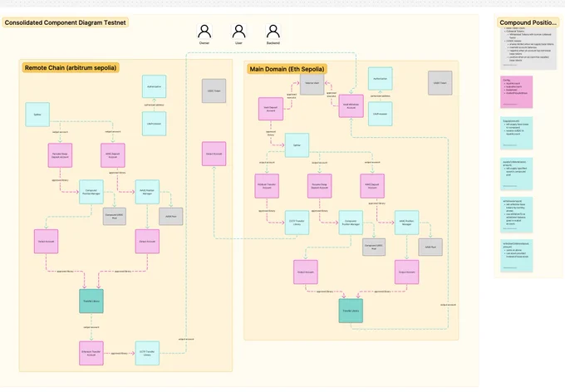Image resolution: width=565 pixels, height=392 pixels.
Task: Select the gray notes card under Compound Position
Action: pyautogui.click(x=528, y=49)
